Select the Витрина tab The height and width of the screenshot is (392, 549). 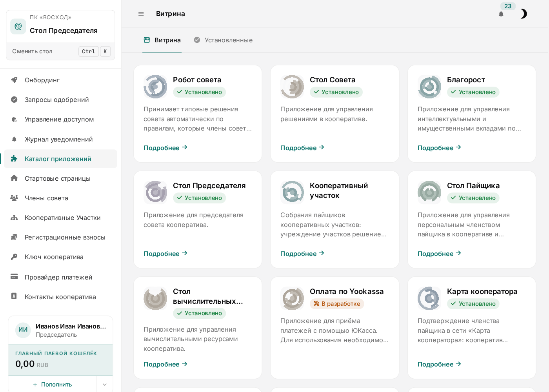click(x=162, y=40)
